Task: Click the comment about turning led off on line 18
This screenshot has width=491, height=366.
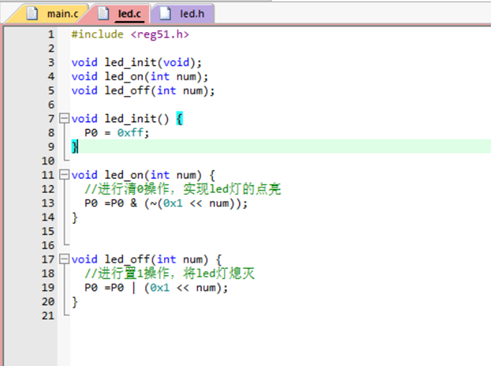Action: (x=170, y=274)
